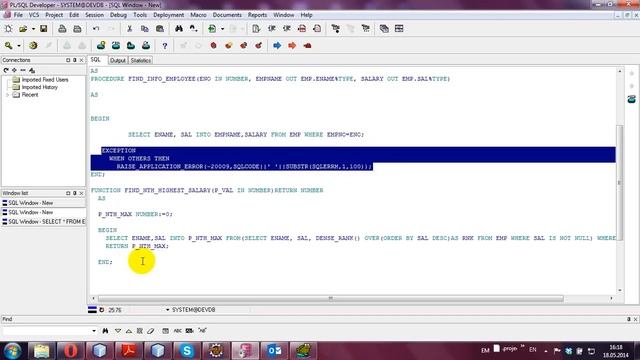Click the Help question mark icon
The height and width of the screenshot is (360, 640).
point(164,46)
